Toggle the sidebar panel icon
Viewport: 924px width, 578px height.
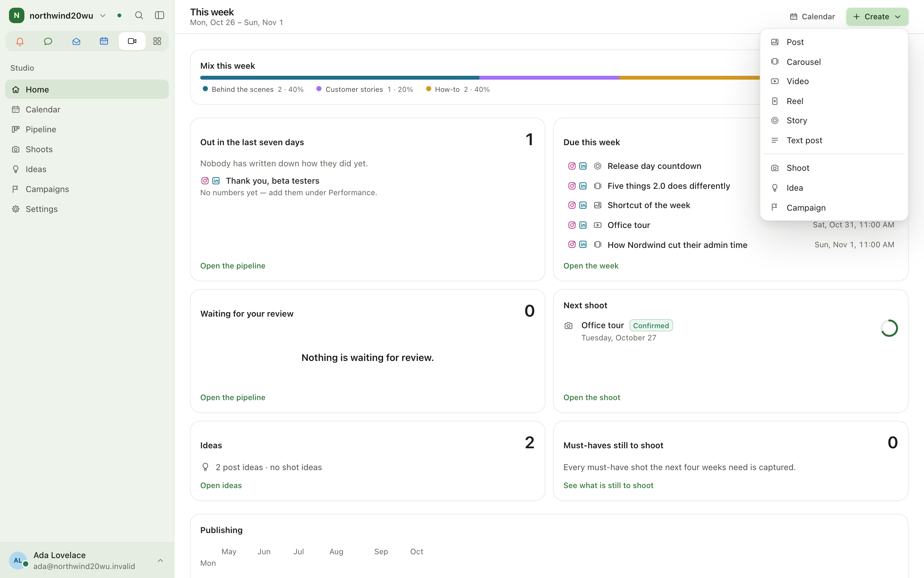tap(159, 15)
